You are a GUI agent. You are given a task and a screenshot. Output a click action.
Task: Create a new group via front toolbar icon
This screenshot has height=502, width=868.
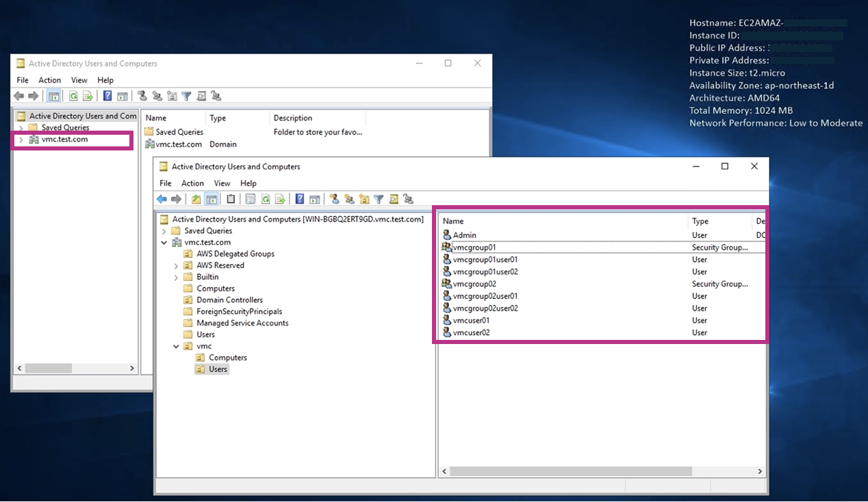(x=349, y=199)
